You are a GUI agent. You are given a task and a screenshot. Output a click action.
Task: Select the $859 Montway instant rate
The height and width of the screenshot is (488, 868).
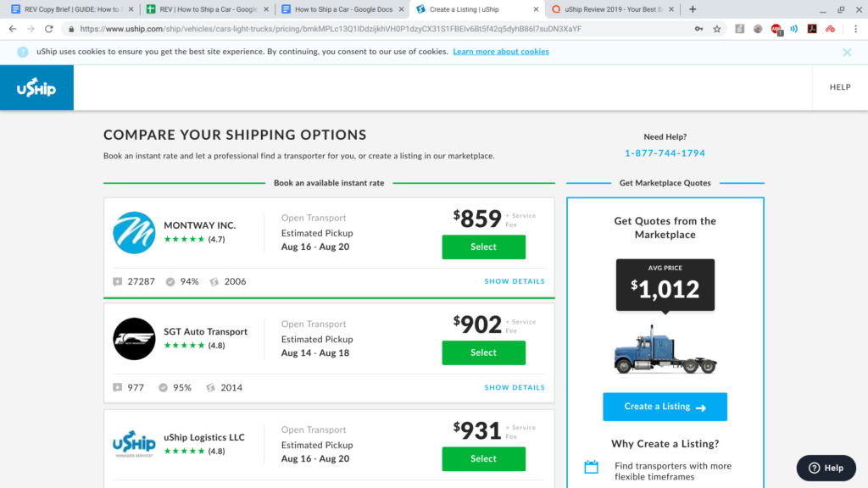coord(483,247)
